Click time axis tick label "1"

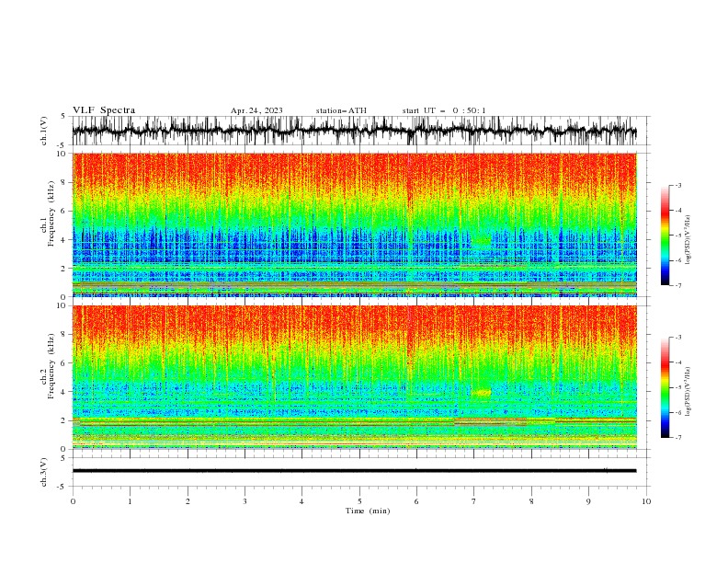pyautogui.click(x=130, y=501)
